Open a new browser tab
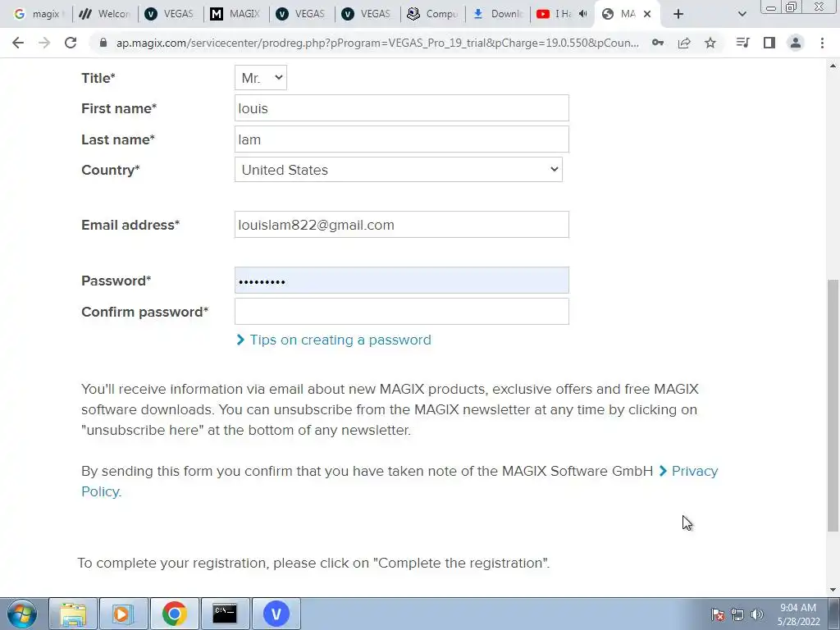Image resolution: width=840 pixels, height=630 pixels. pyautogui.click(x=678, y=14)
